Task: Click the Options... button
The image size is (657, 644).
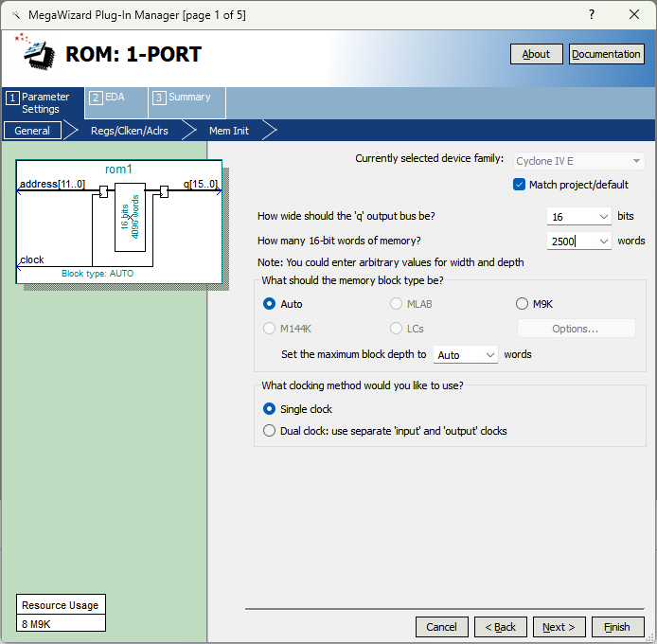Action: tap(577, 329)
